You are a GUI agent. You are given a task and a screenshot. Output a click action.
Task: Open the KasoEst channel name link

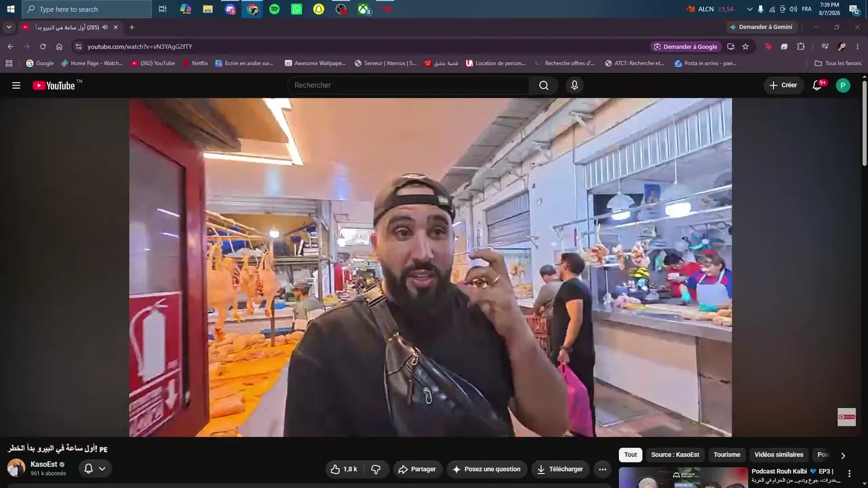(x=44, y=464)
